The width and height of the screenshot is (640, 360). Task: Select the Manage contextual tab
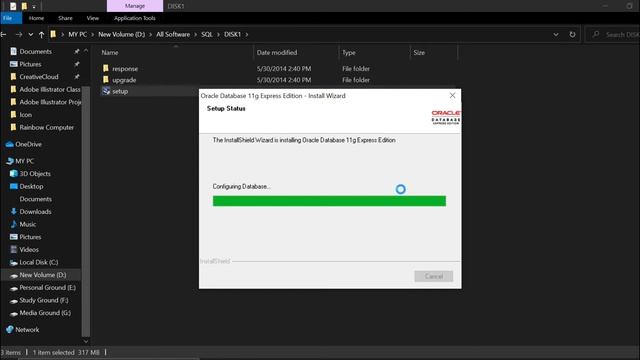(x=135, y=6)
